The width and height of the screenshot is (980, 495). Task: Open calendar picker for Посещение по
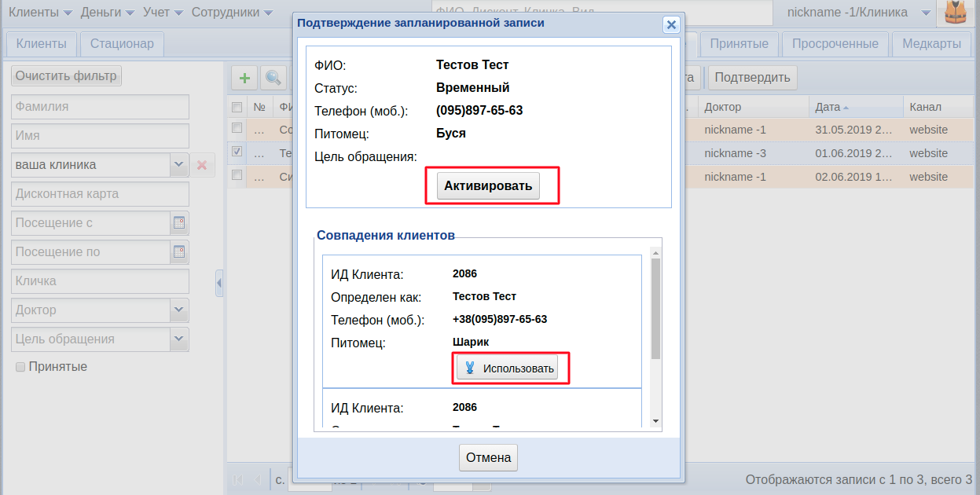coord(179,252)
